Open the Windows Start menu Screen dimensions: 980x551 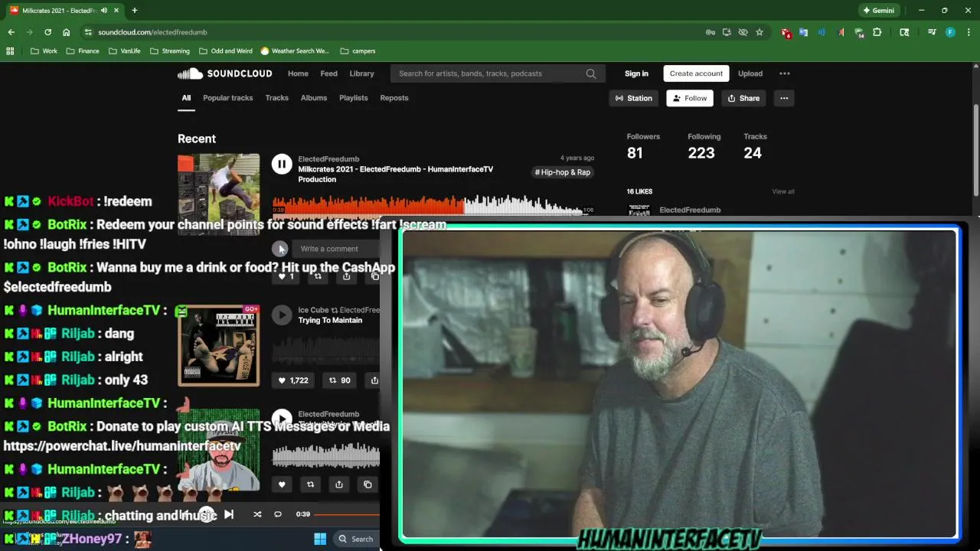[x=320, y=539]
